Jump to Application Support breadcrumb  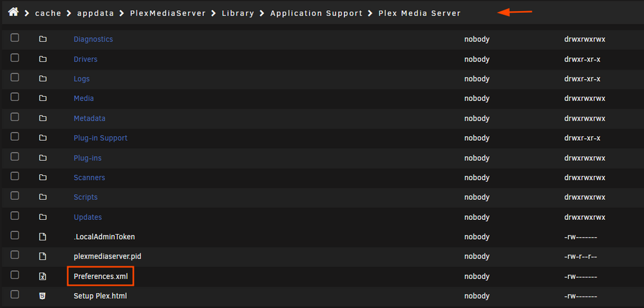316,13
